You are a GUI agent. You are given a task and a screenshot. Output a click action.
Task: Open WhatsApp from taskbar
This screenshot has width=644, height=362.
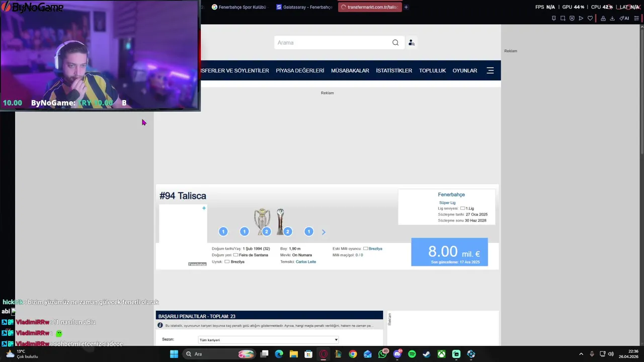382,354
